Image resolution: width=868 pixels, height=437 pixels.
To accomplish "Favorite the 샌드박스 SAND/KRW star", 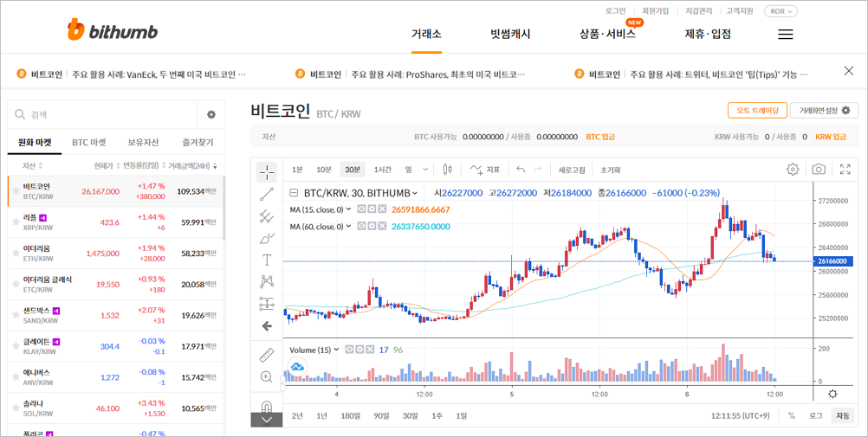I will click(16, 315).
